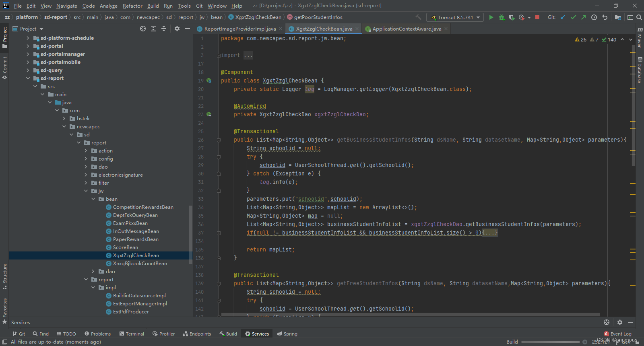Viewport: 644px width, 346px height.
Task: Open Search Everywhere magnifier icon
Action: pos(639,17)
